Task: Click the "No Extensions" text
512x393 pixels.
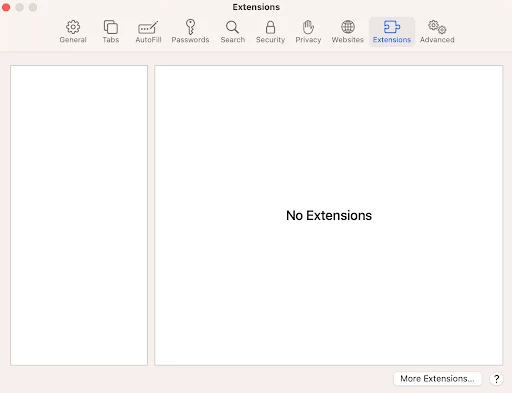Action: [x=329, y=215]
